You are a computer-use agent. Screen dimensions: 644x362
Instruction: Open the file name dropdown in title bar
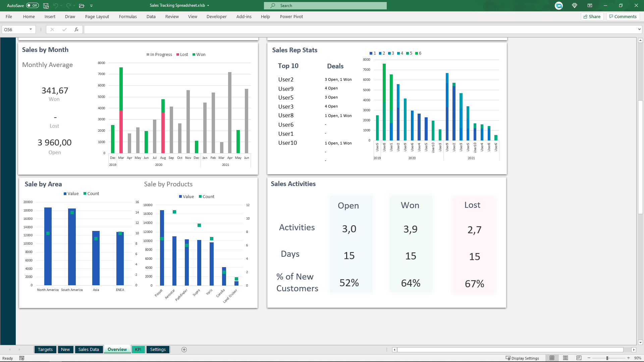pyautogui.click(x=208, y=6)
